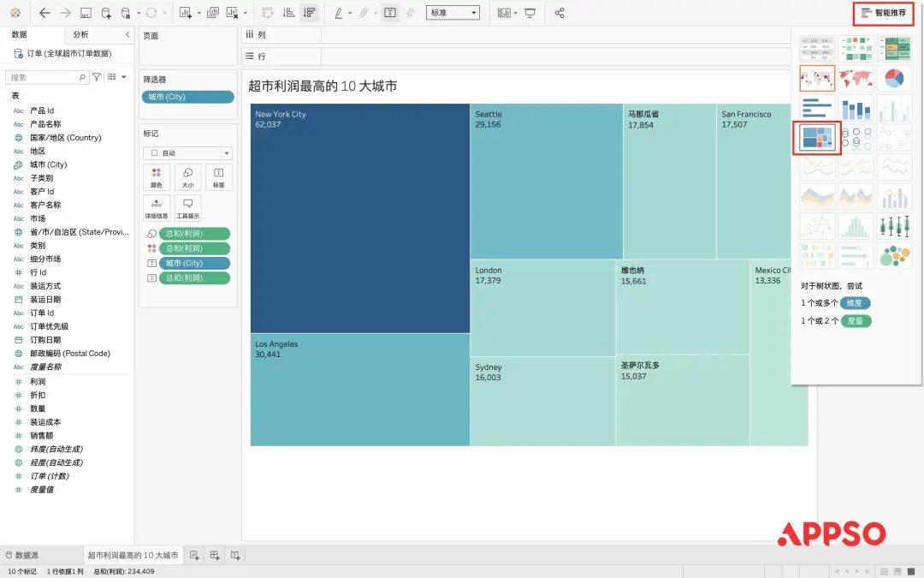Click the 智能推荐 button

[x=884, y=13]
